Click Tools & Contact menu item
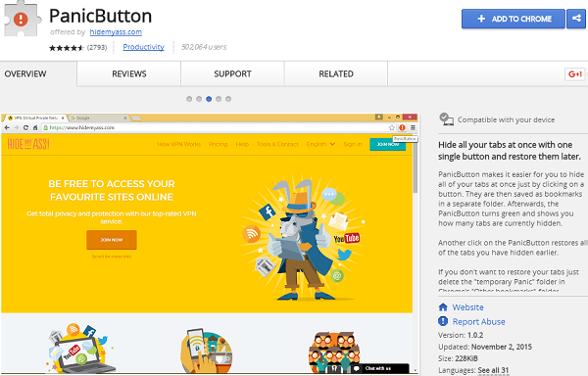This screenshot has height=376, width=588. [x=277, y=144]
